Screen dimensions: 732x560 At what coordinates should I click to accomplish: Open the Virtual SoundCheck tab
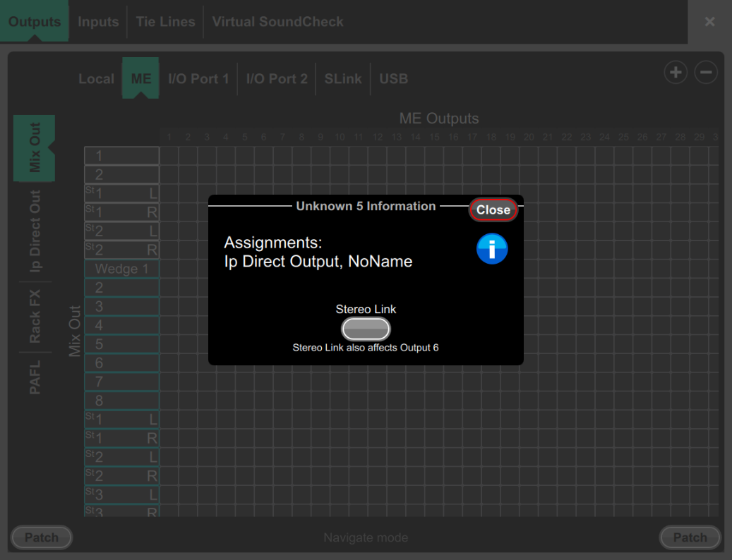[x=277, y=22]
